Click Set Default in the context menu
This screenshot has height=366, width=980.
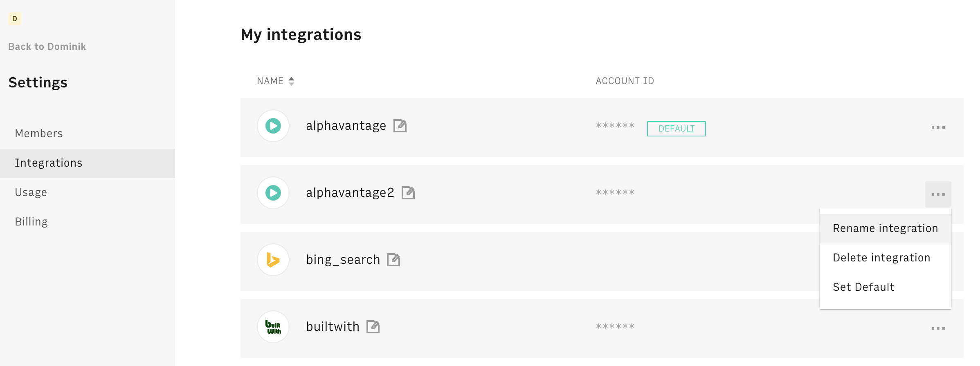pos(863,287)
